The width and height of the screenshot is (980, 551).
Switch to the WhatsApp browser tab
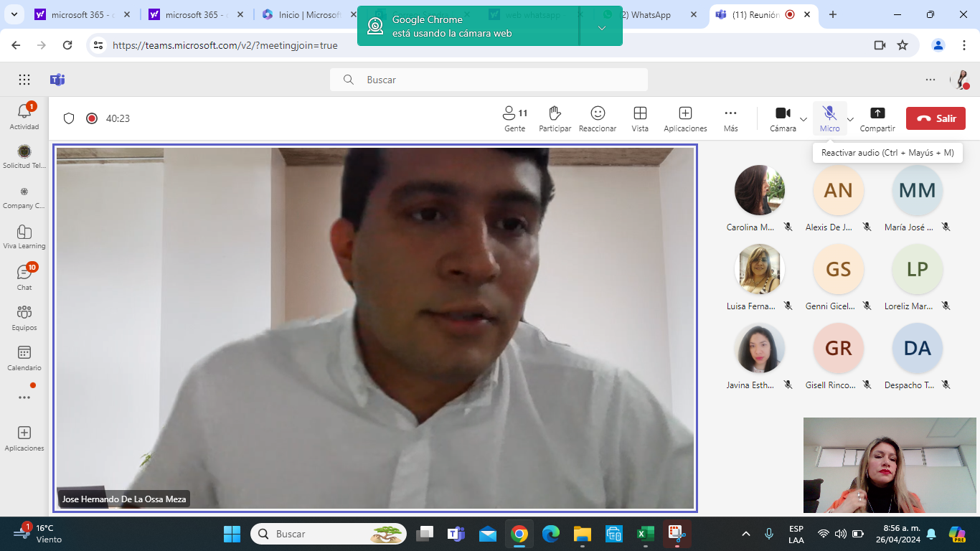pyautogui.click(x=650, y=14)
